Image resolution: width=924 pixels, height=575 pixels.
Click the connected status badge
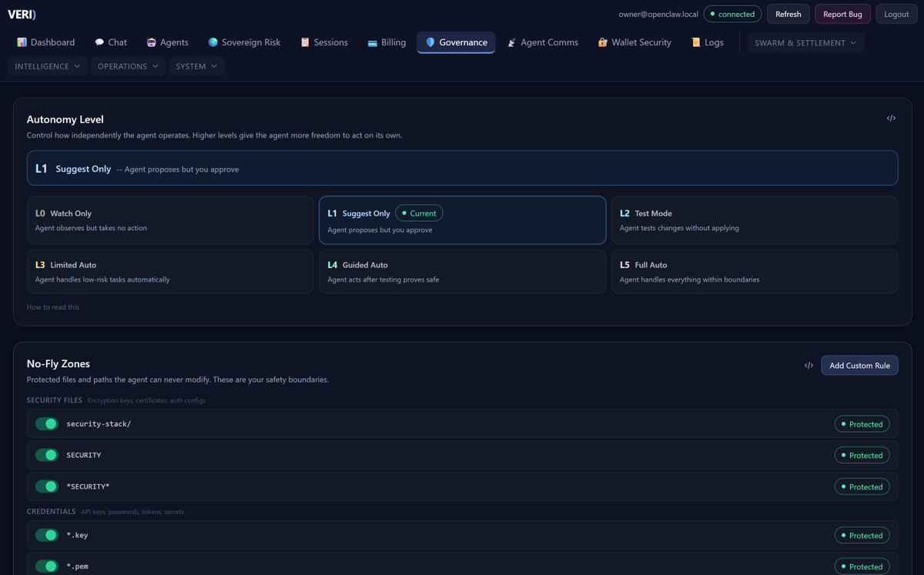732,14
